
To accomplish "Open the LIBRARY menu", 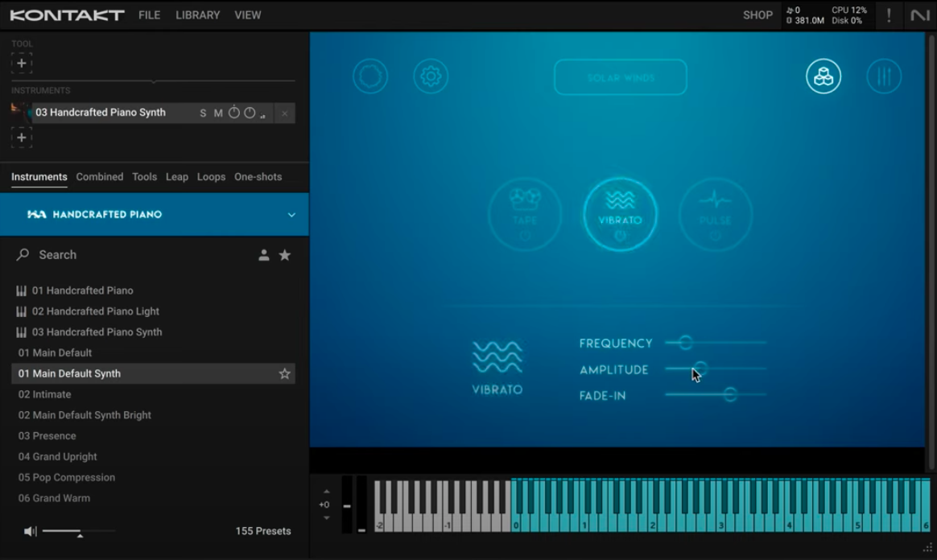I will [198, 15].
